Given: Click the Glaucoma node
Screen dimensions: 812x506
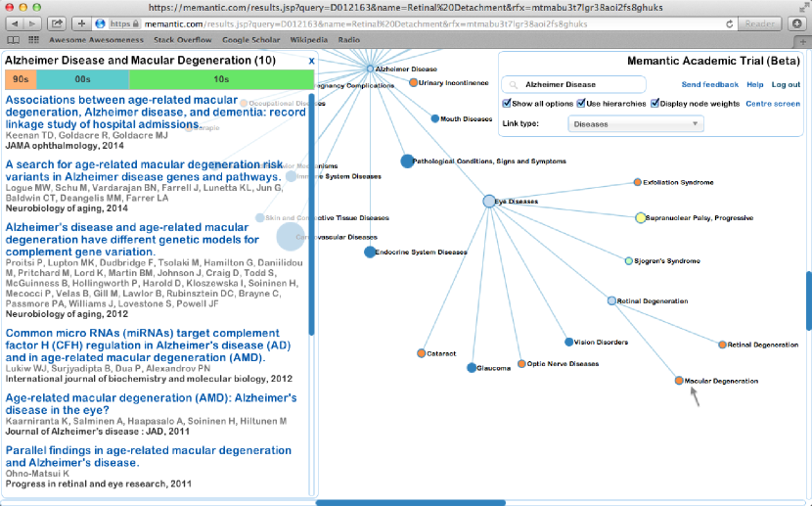Looking at the screenshot, I should tap(472, 368).
